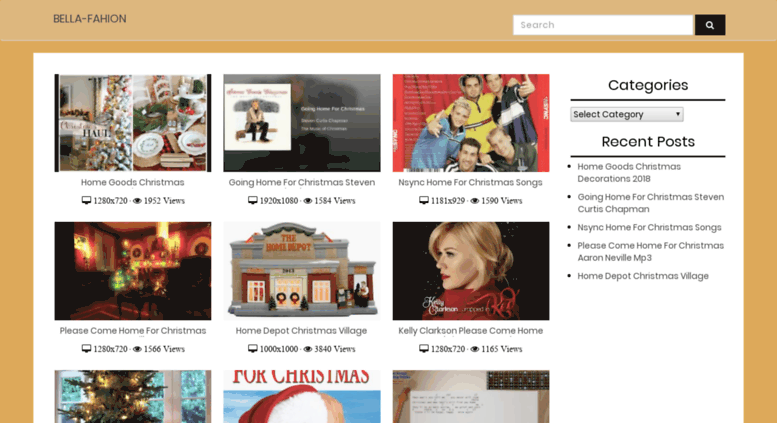Screen dimensions: 777x423
Task: Expand the Select Category dropdown
Action: 627,114
